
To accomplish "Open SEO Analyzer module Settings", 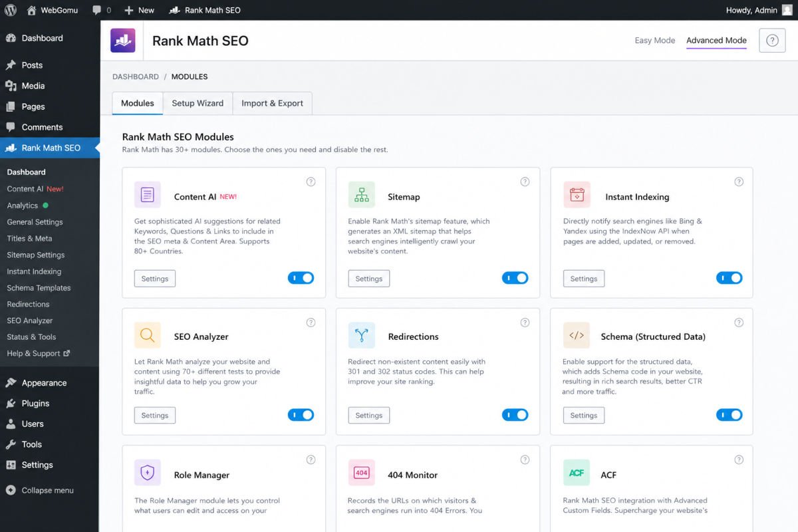I will coord(155,415).
